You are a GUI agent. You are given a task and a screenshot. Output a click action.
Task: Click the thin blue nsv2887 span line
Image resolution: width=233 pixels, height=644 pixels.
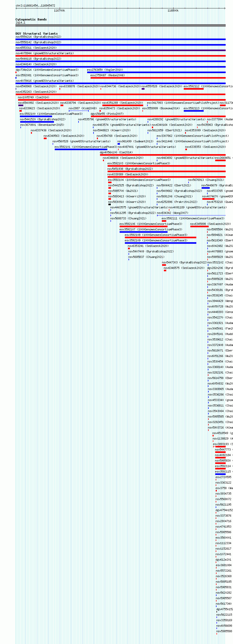coord(79,111)
